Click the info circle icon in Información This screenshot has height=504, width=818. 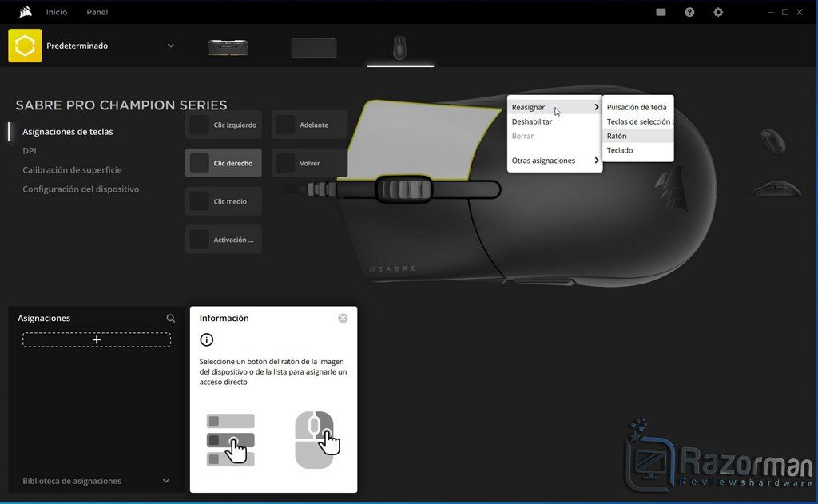pyautogui.click(x=207, y=339)
